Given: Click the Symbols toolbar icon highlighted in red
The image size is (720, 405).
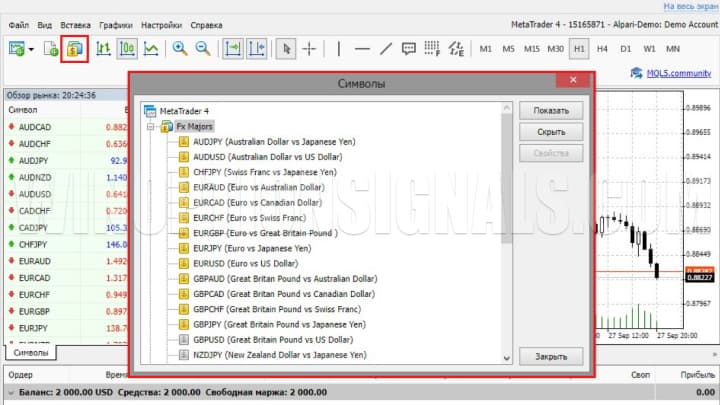Looking at the screenshot, I should 75,48.
